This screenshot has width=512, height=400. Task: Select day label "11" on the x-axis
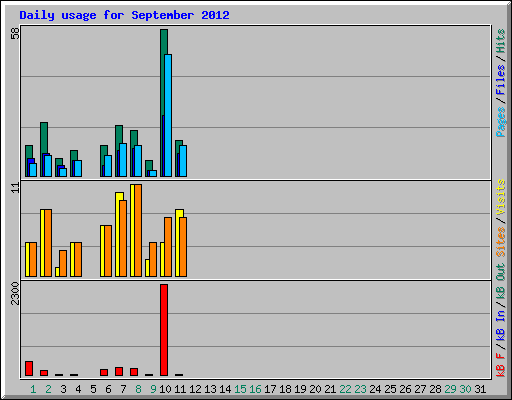click(180, 389)
